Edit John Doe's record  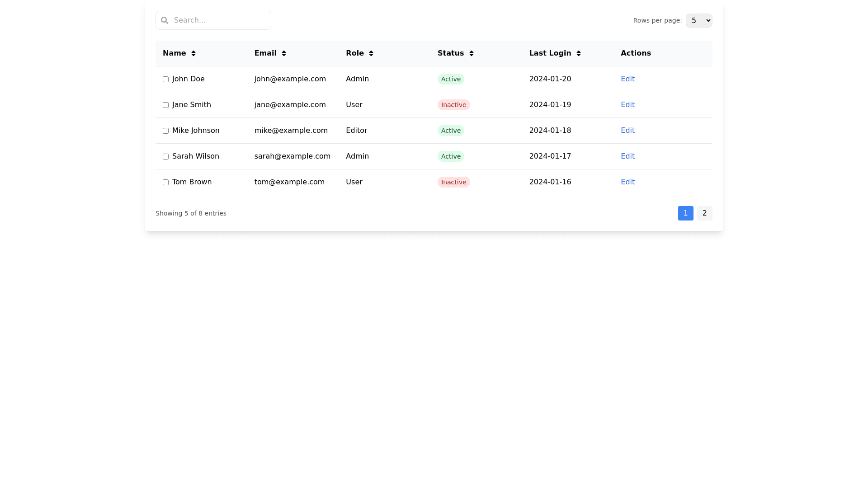coord(627,79)
